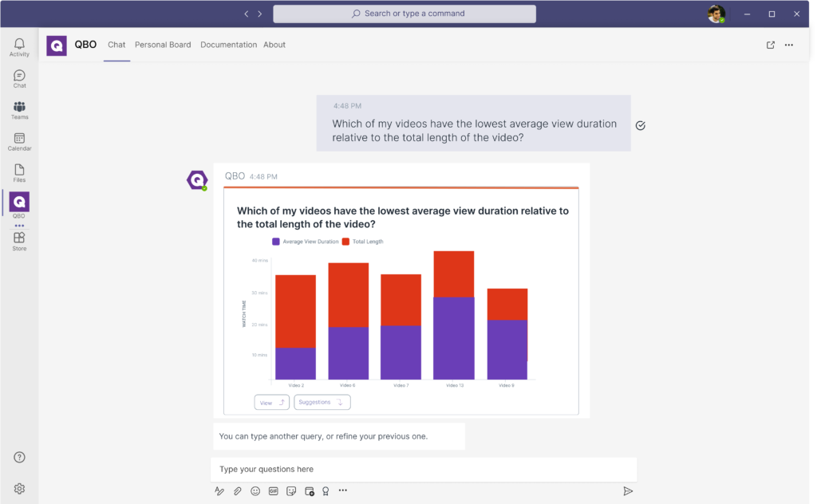Expand the Suggestions dropdown
The image size is (817, 504).
click(x=322, y=403)
